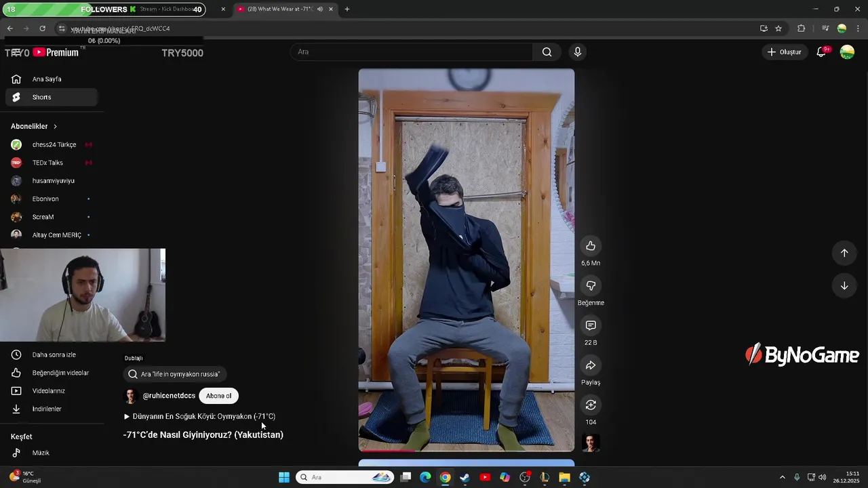Image resolution: width=868 pixels, height=488 pixels.
Task: Open @ruhicenetdccs channel name
Action: tap(169, 396)
